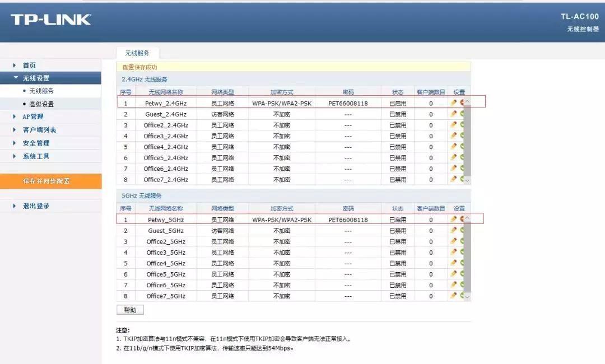
Task: Click the edit pencil for Office7_5GHz
Action: 453,296
